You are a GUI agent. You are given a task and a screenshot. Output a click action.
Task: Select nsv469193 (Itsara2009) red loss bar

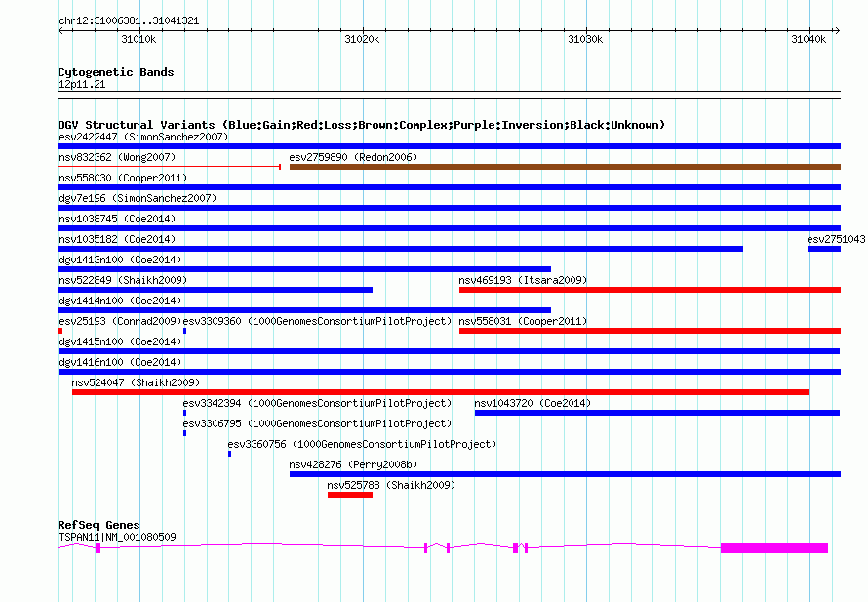650,290
